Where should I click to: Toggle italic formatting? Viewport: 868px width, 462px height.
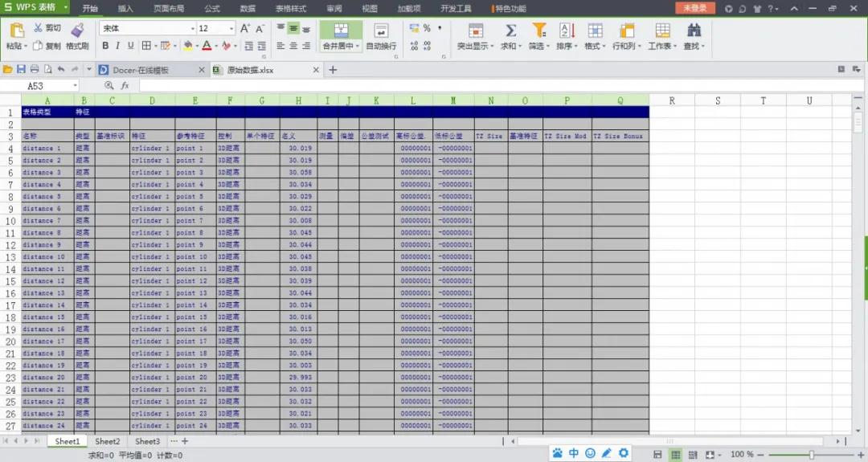[117, 46]
